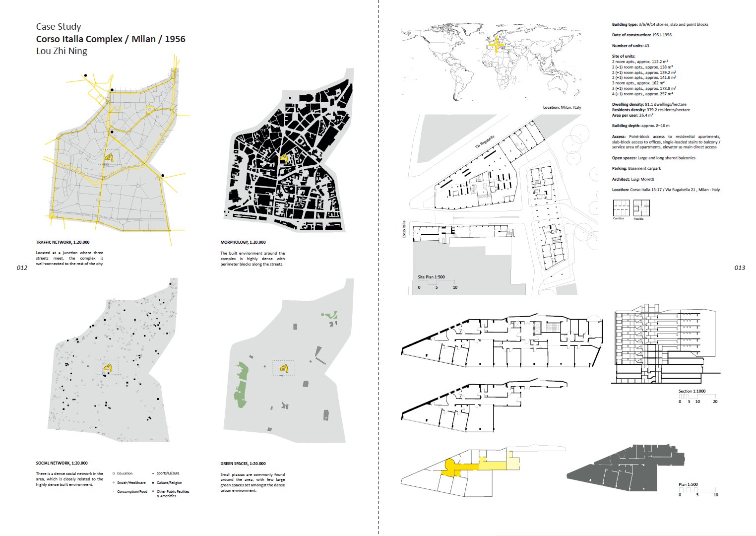
Task: Click address line 'Corso Italia 13-17 / Via Rugabella 21'
Action: 665,190
